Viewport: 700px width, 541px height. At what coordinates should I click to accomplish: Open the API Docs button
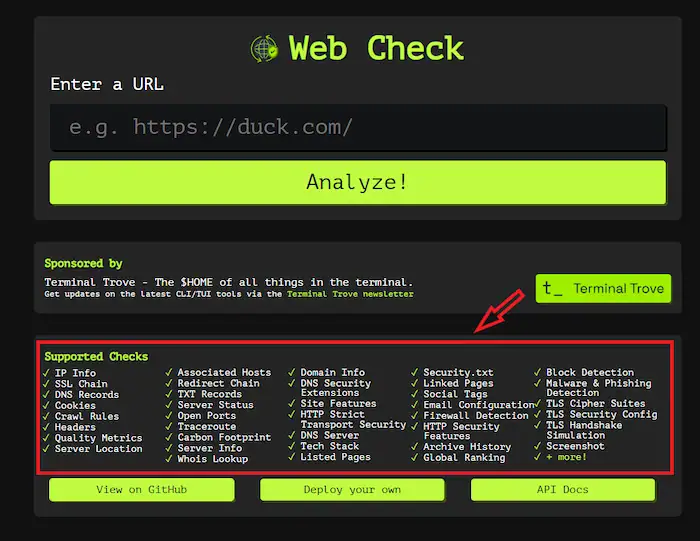(562, 490)
